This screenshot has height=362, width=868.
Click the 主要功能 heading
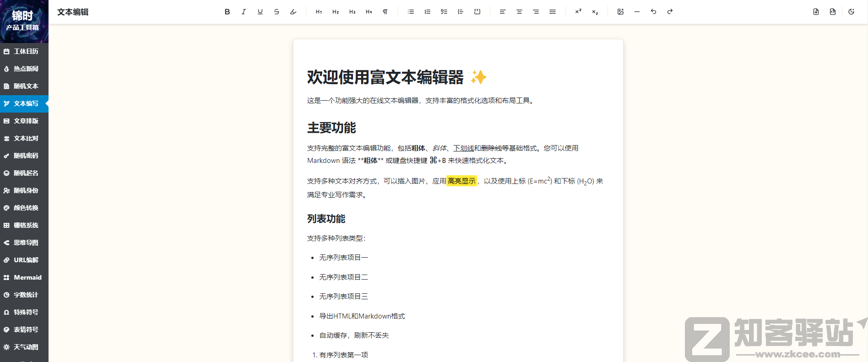click(x=331, y=128)
